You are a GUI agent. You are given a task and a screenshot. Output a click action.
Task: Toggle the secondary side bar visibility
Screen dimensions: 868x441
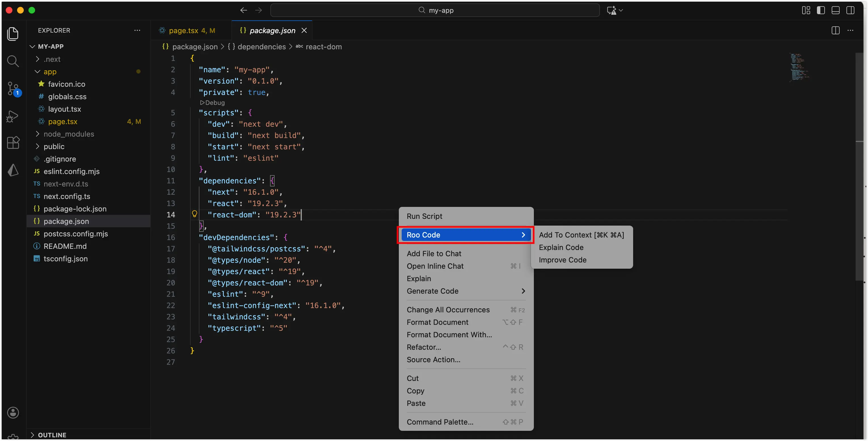850,10
